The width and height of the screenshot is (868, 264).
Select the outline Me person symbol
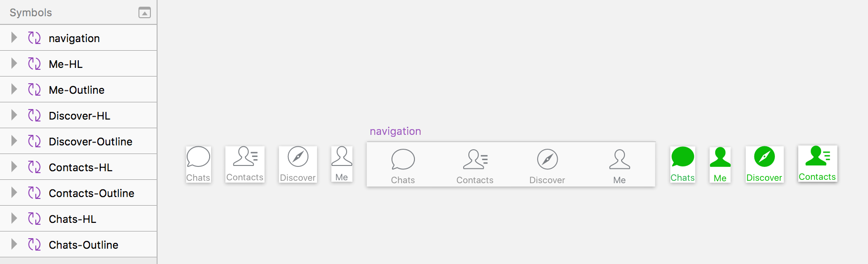(342, 164)
